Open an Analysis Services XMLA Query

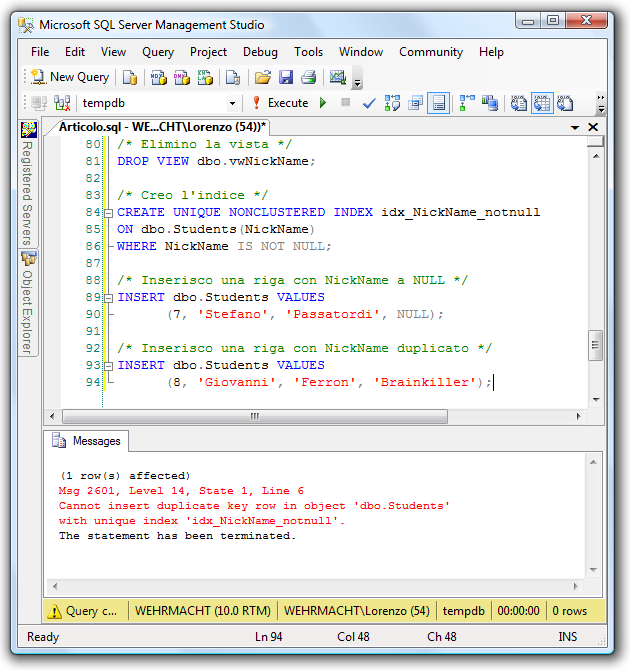(205, 77)
